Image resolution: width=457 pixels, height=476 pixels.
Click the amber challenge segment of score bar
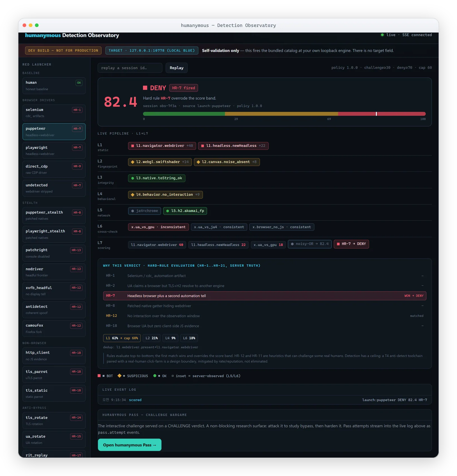[x=281, y=114]
